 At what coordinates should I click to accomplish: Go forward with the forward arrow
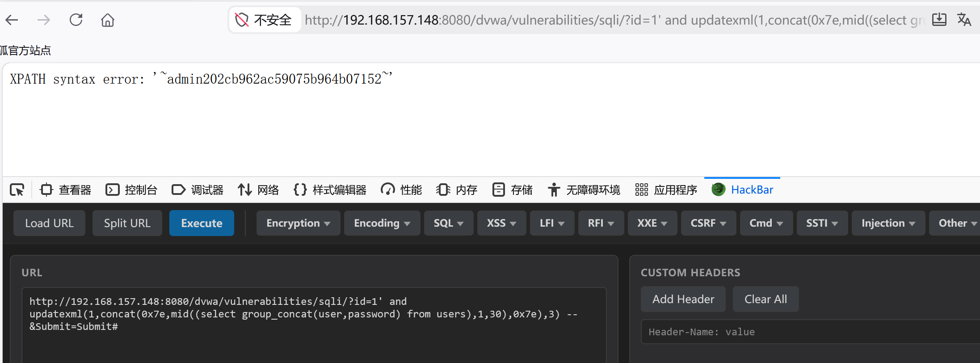tap(44, 20)
